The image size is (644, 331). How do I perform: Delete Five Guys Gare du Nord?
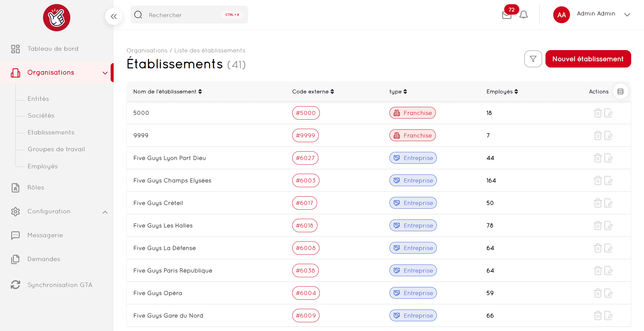(x=598, y=316)
